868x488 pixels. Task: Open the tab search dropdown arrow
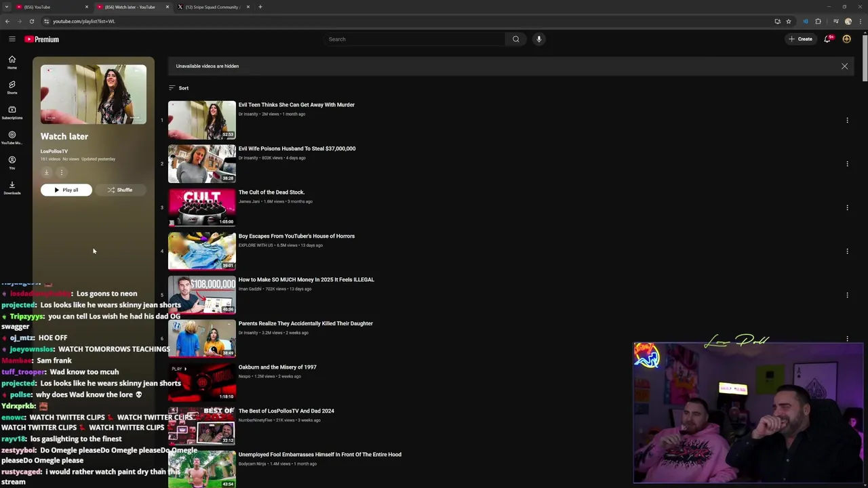(x=7, y=7)
